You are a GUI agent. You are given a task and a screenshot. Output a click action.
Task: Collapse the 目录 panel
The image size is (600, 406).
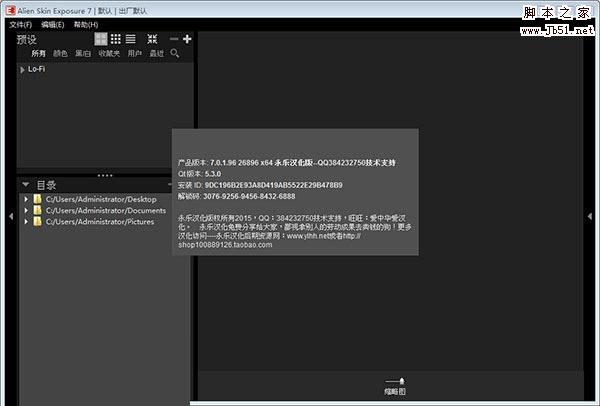tap(26, 185)
